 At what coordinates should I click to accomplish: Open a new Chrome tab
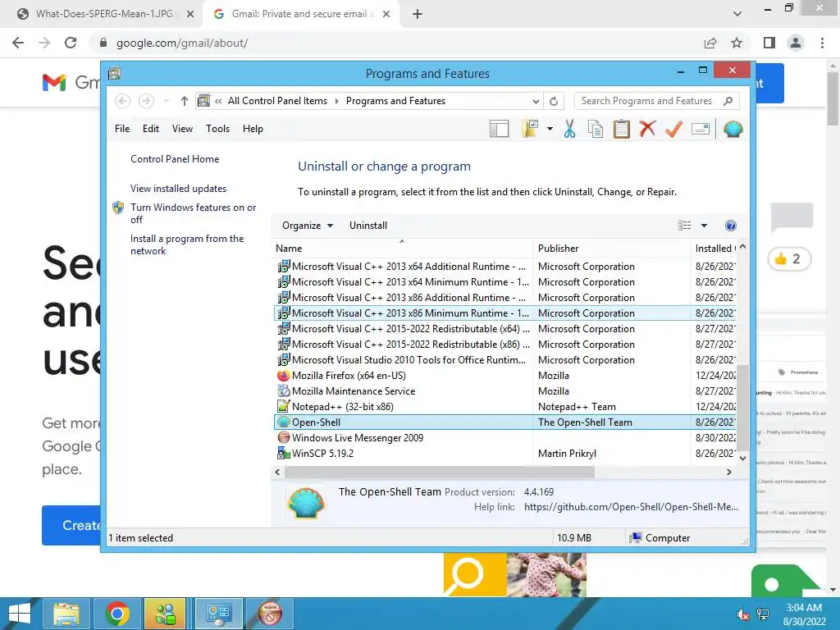pyautogui.click(x=418, y=14)
